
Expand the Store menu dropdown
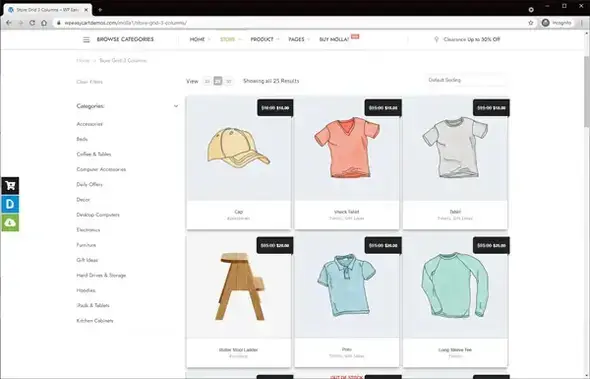pos(231,39)
